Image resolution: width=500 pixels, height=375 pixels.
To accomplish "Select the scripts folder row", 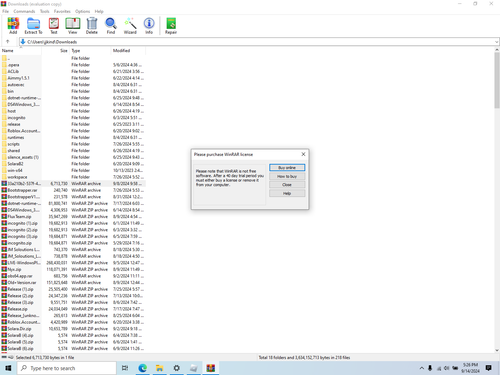I will (x=73, y=144).
